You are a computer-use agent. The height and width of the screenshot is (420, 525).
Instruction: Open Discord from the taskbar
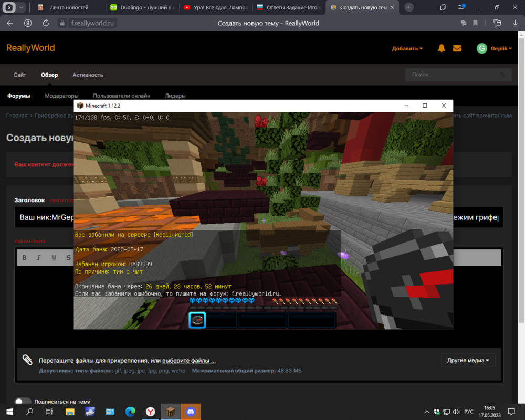pos(191,412)
